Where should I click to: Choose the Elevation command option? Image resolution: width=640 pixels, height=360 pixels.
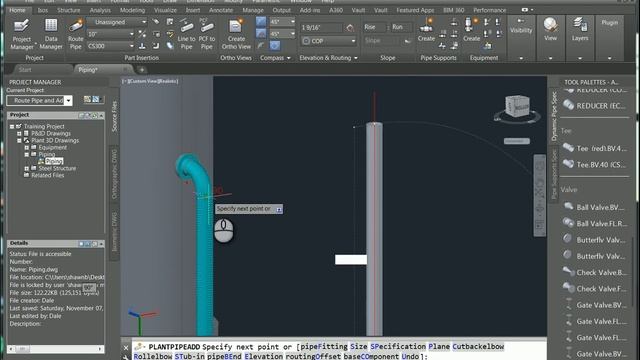tap(263, 356)
